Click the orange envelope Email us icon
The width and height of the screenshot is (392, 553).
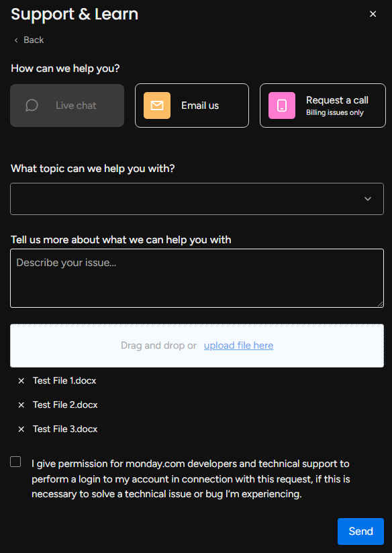click(x=156, y=105)
